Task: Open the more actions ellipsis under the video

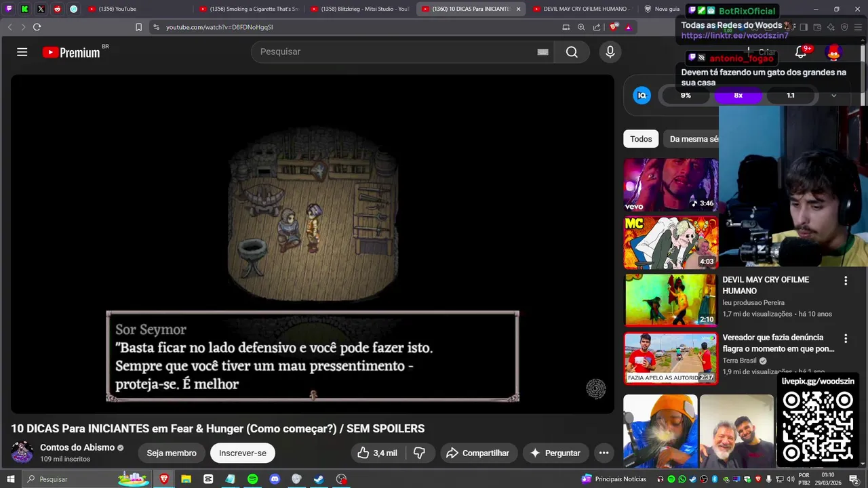Action: point(604,453)
